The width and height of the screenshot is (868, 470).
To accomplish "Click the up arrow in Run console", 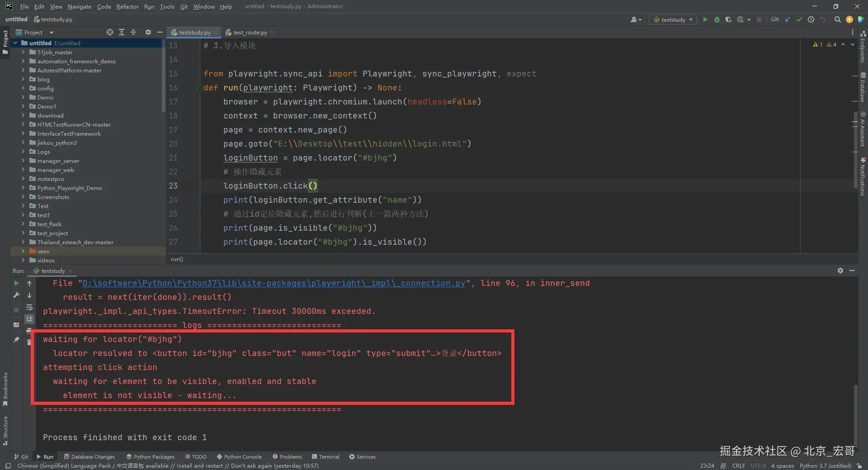I will click(x=29, y=283).
